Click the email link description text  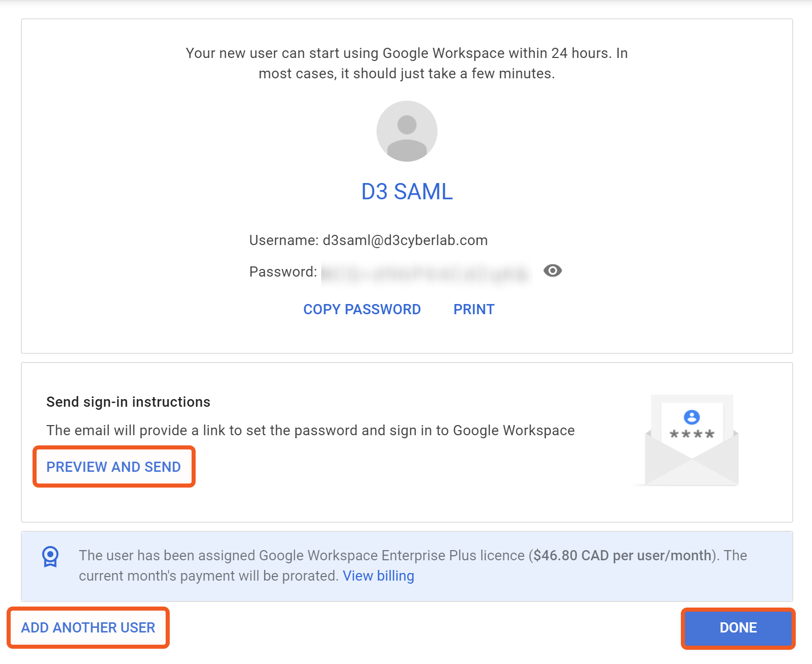click(x=310, y=430)
